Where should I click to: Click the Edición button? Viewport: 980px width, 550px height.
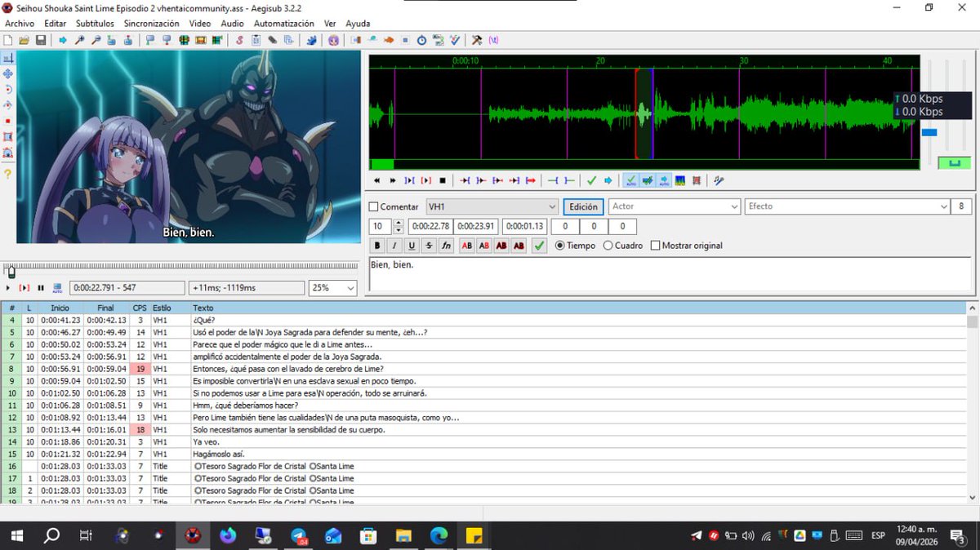click(583, 206)
